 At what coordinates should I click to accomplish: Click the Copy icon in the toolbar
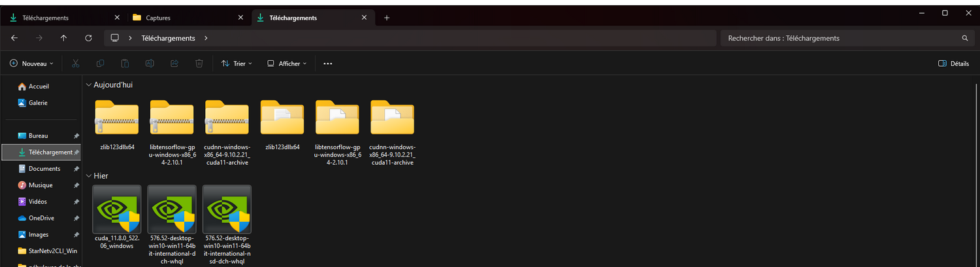click(x=100, y=63)
